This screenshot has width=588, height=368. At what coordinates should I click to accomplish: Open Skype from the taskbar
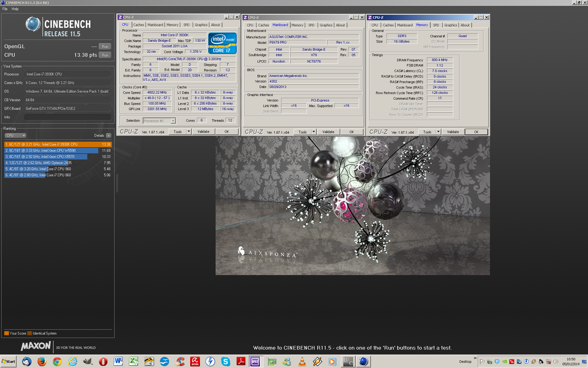coord(226,362)
